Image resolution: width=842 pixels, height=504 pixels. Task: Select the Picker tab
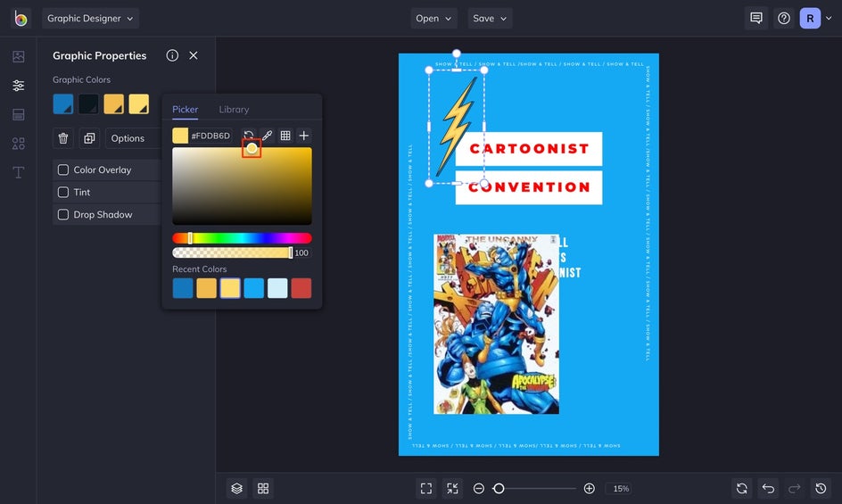point(186,109)
